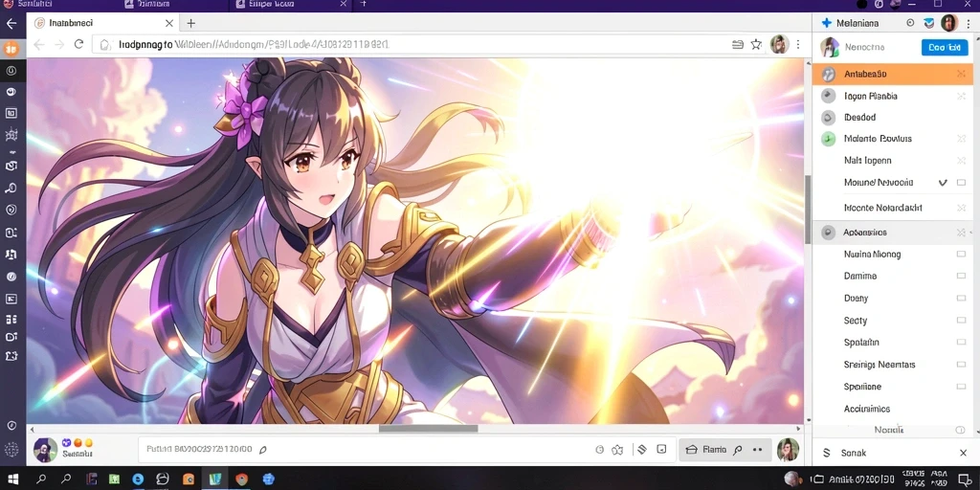Toggle the checkbox next to Nuaina Mionog
Image resolution: width=980 pixels, height=490 pixels.
point(961,255)
